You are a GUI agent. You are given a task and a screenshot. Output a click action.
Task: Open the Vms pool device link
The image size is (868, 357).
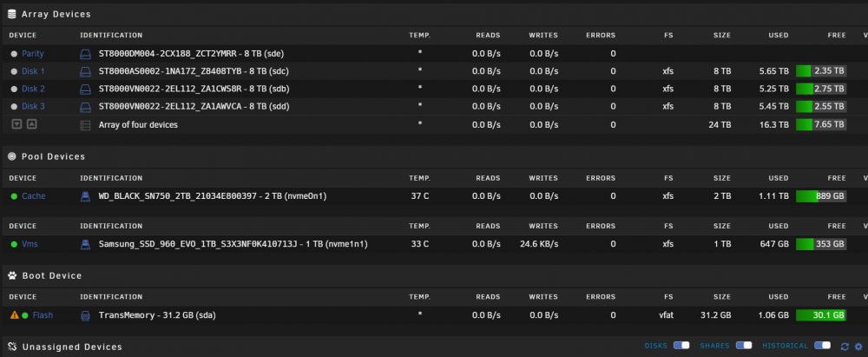click(30, 244)
